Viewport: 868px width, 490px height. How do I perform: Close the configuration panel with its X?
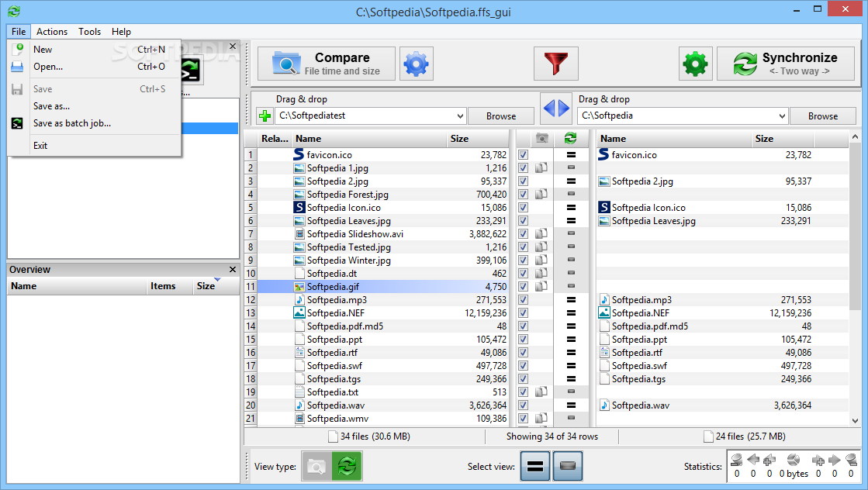click(233, 47)
